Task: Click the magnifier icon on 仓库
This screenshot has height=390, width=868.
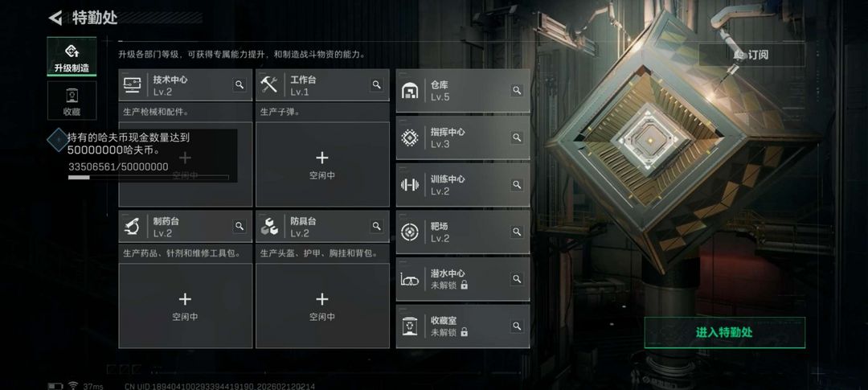Action: (x=517, y=90)
